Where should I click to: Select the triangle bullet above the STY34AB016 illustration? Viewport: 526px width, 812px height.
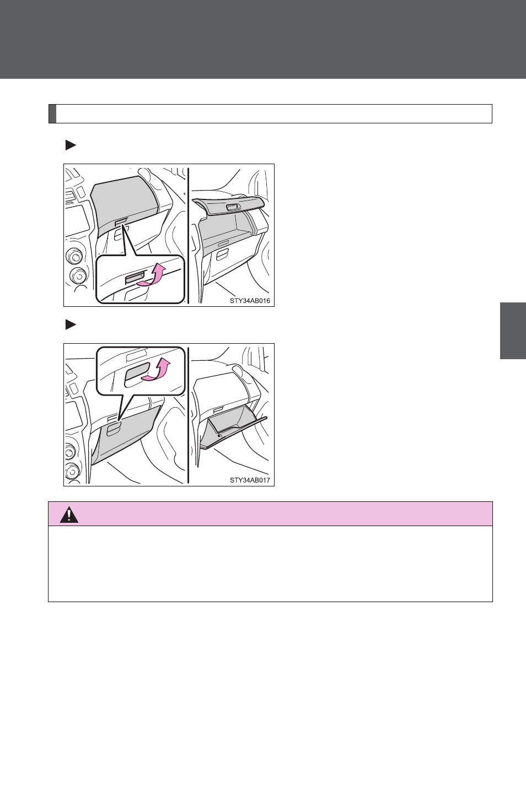point(71,145)
